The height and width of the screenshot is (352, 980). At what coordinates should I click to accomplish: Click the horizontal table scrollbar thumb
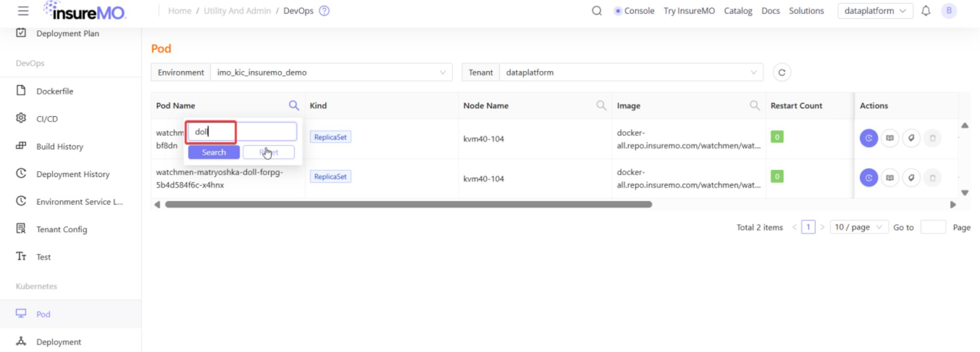[408, 204]
